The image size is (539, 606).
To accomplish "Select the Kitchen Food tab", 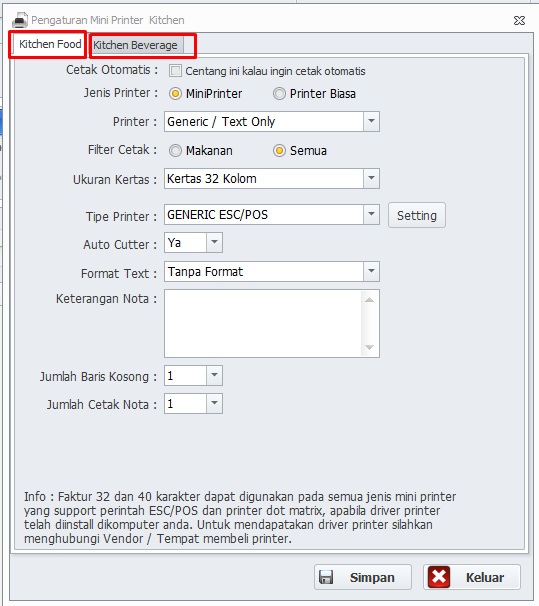I will (50, 44).
